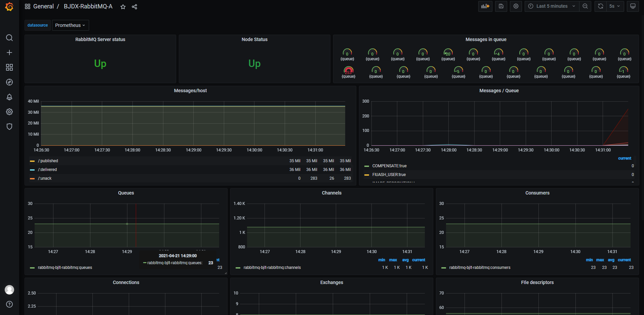This screenshot has width=644, height=315.
Task: Open the 5s refresh interval dropdown
Action: (615, 6)
